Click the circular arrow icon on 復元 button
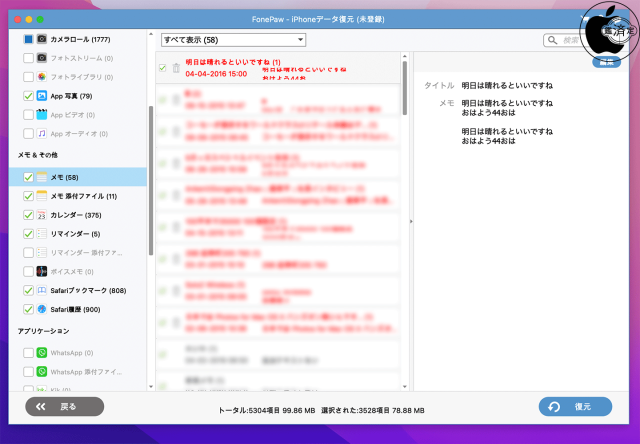Image resolution: width=640 pixels, height=444 pixels. tap(554, 407)
